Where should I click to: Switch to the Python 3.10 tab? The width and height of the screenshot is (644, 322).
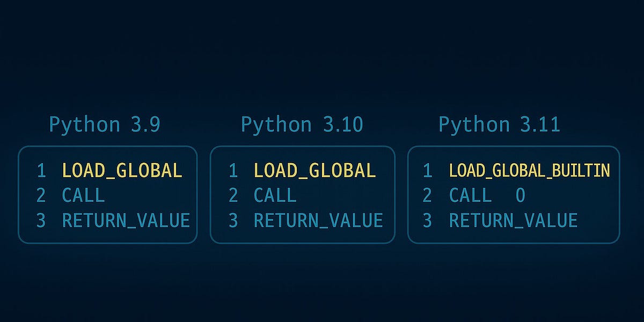coord(302,124)
